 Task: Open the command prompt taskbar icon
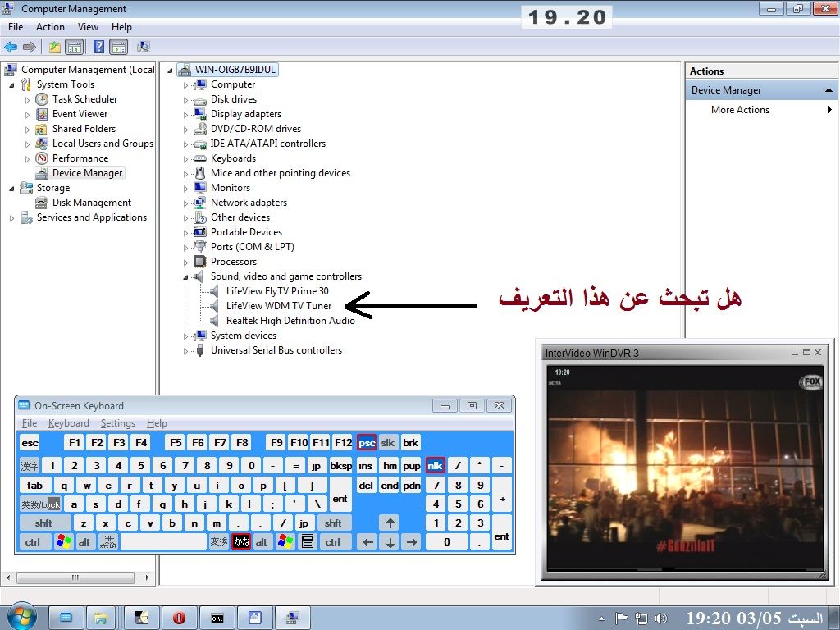click(217, 619)
